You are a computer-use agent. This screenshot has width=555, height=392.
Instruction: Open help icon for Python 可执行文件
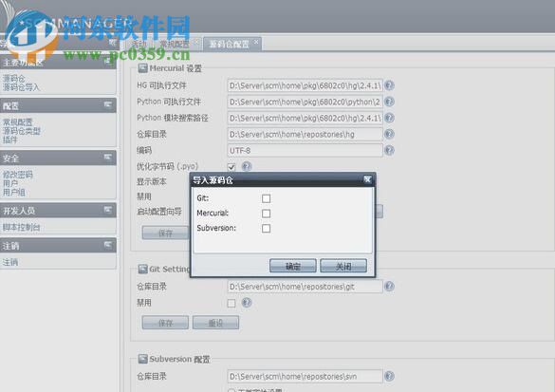coord(389,102)
